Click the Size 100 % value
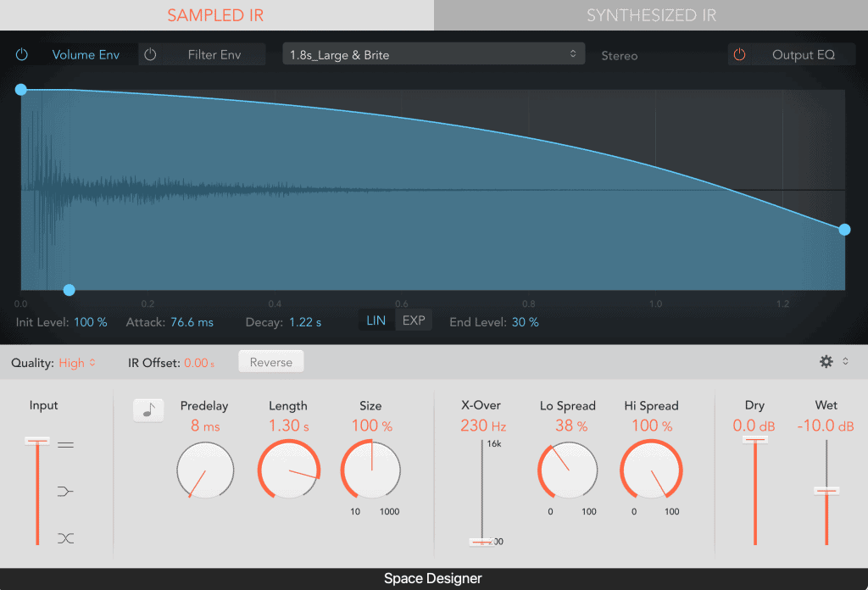The image size is (868, 590). point(372,426)
